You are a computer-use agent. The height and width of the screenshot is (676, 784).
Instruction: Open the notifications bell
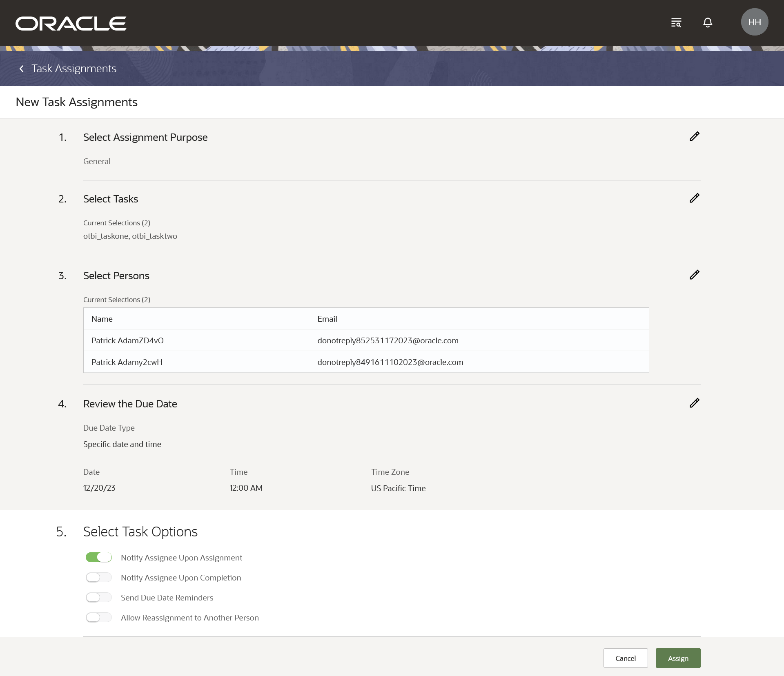[x=708, y=22]
